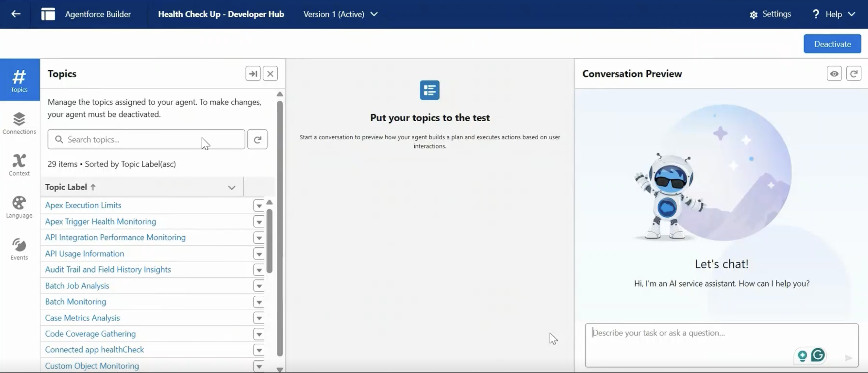Viewport: 868px width, 373px height.
Task: Open the Language sidebar panel
Action: 19,207
